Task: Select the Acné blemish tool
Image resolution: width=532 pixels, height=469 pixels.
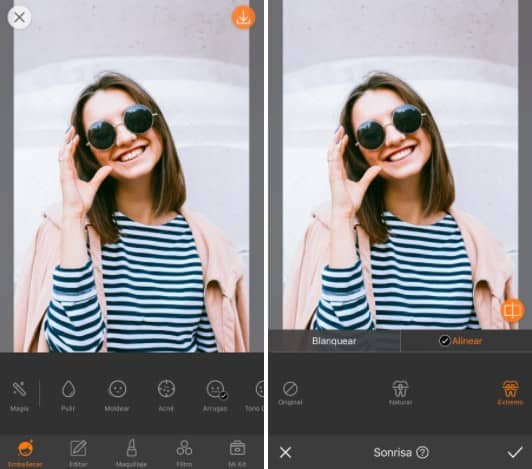Action: point(166,395)
